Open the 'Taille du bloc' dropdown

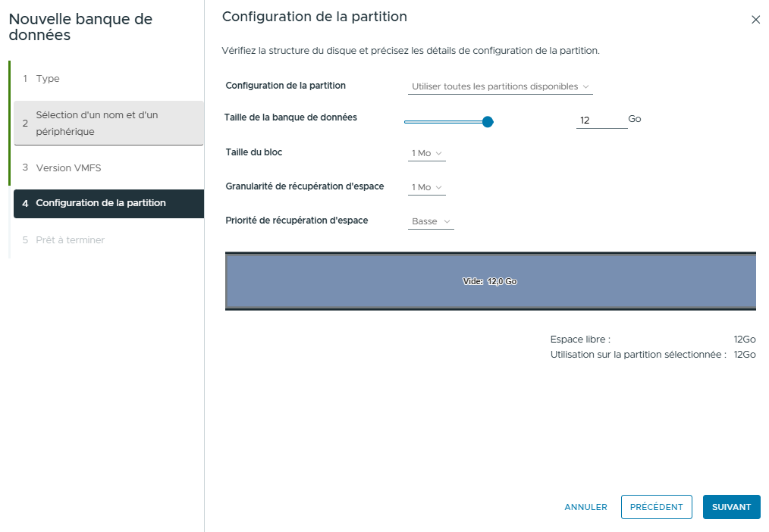[x=426, y=152]
